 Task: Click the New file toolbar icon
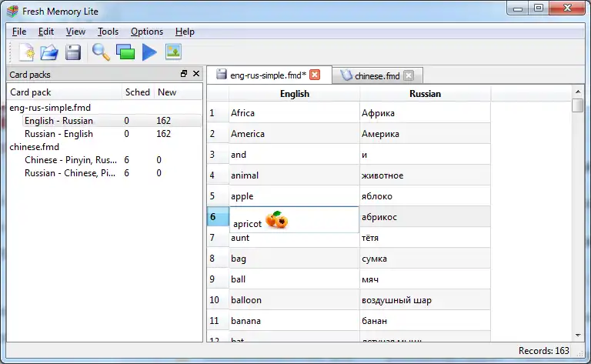click(x=26, y=52)
